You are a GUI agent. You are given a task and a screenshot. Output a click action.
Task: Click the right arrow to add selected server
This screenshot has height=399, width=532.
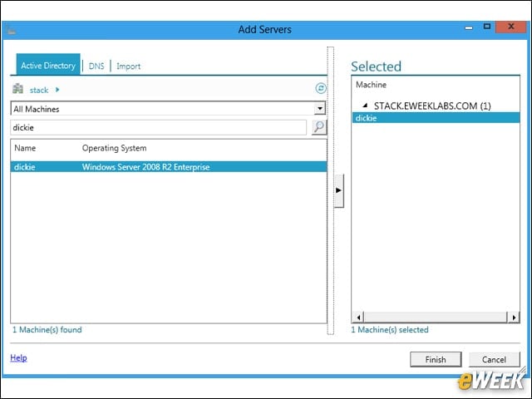(x=338, y=190)
